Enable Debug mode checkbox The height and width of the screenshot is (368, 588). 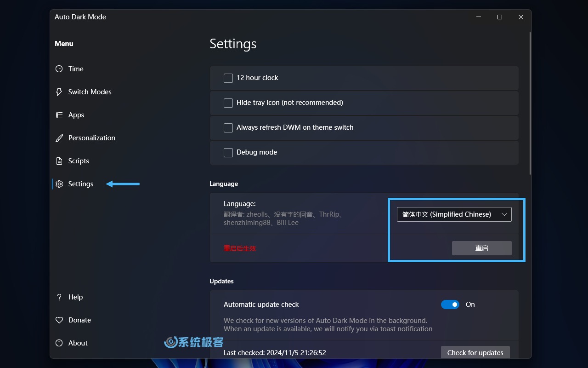tap(228, 153)
